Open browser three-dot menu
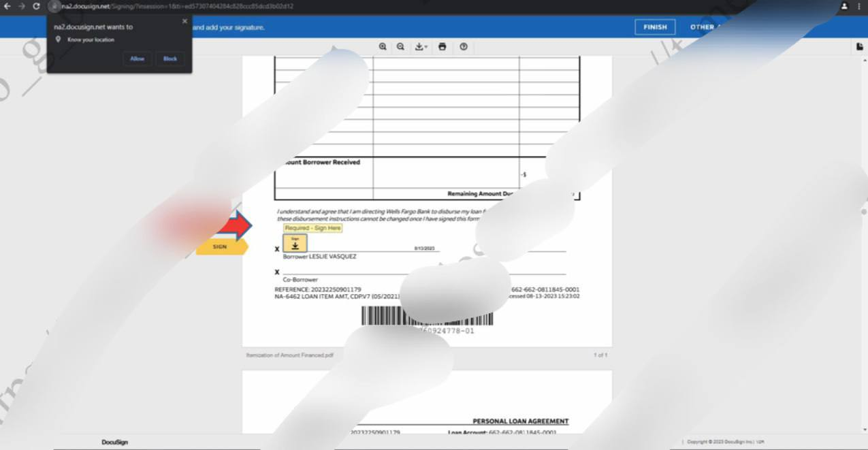This screenshot has width=868, height=450. (x=860, y=6)
